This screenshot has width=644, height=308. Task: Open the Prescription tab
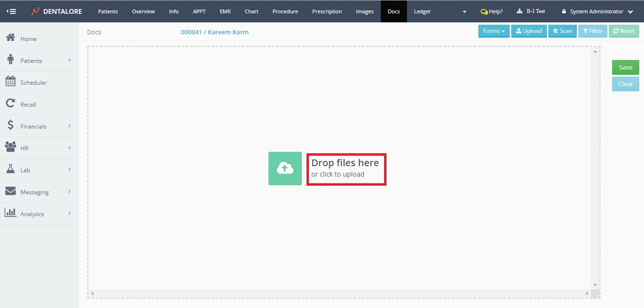coord(327,11)
